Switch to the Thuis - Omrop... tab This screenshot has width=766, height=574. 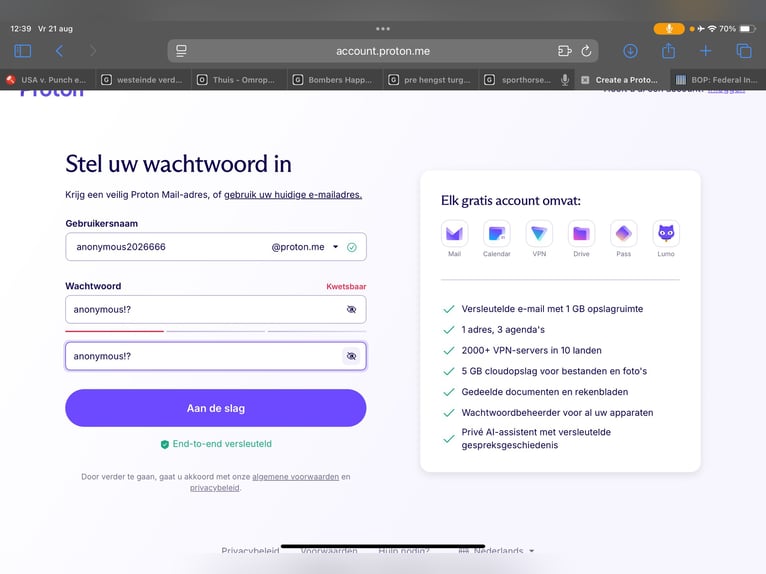click(x=237, y=80)
